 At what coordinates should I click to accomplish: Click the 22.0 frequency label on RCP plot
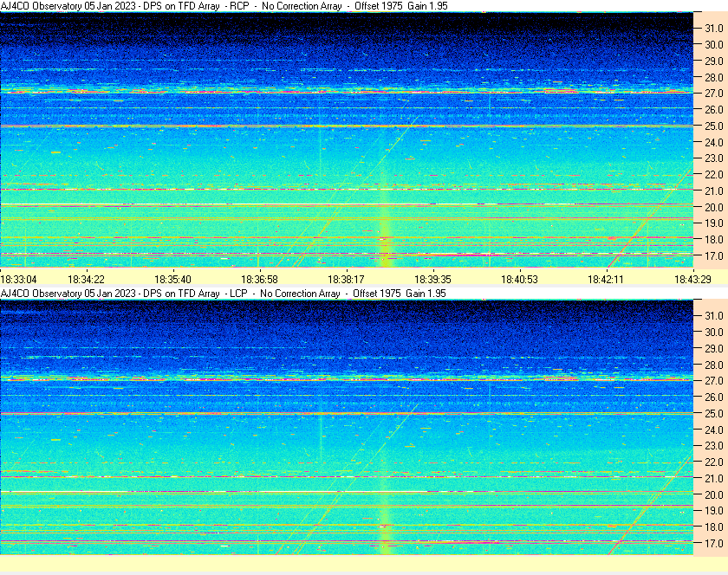click(714, 175)
